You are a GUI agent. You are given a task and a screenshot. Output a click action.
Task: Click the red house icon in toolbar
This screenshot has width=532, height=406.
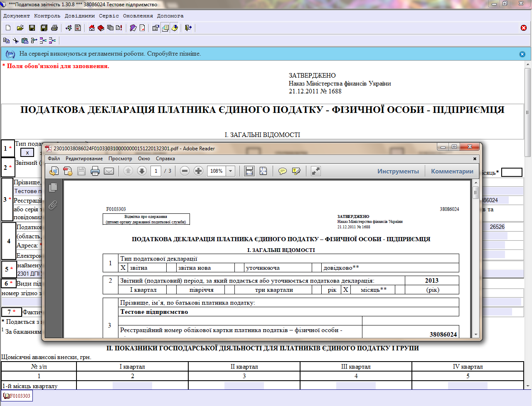coord(92,28)
